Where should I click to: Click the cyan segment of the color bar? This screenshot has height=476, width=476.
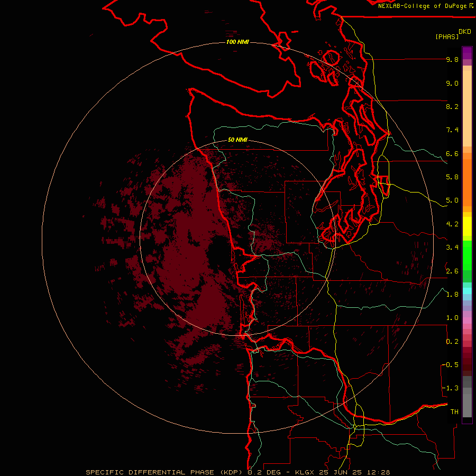(x=467, y=291)
